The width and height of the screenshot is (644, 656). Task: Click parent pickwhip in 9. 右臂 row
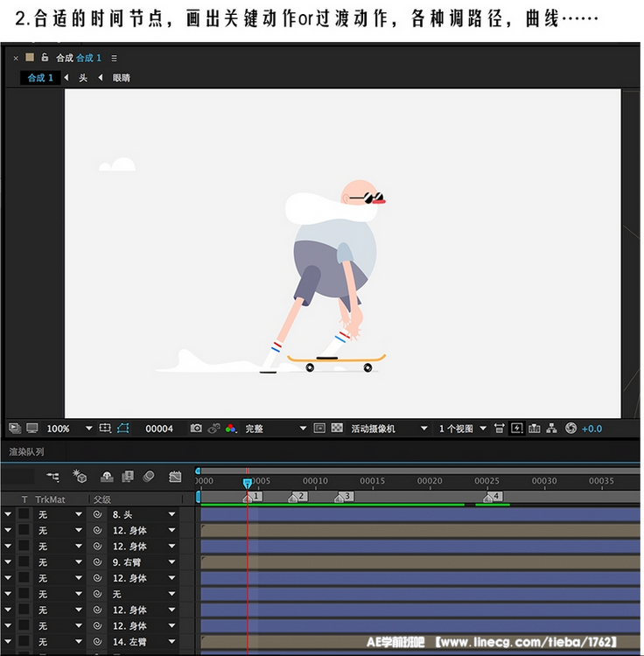point(97,562)
